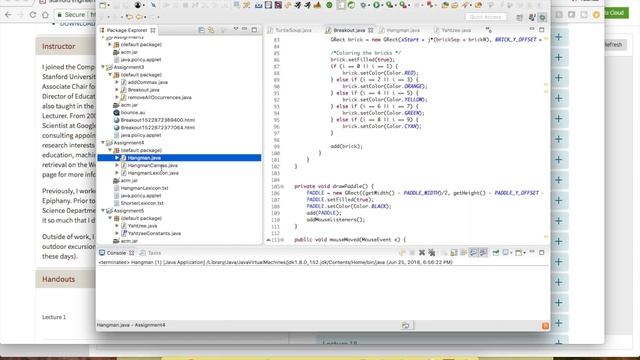Select HangmanLexicon.txt in the tree
This screenshot has height=360, width=640.
(x=144, y=188)
